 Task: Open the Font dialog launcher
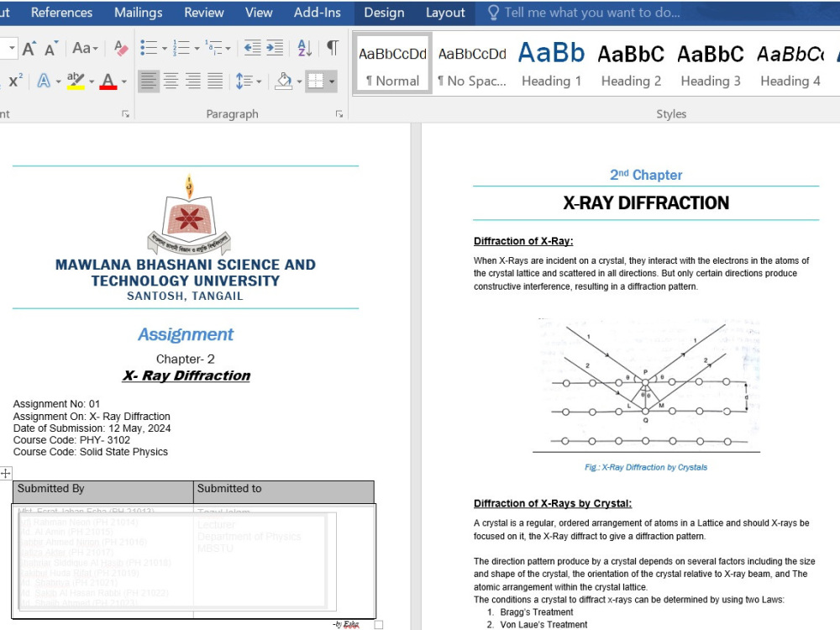click(x=125, y=113)
